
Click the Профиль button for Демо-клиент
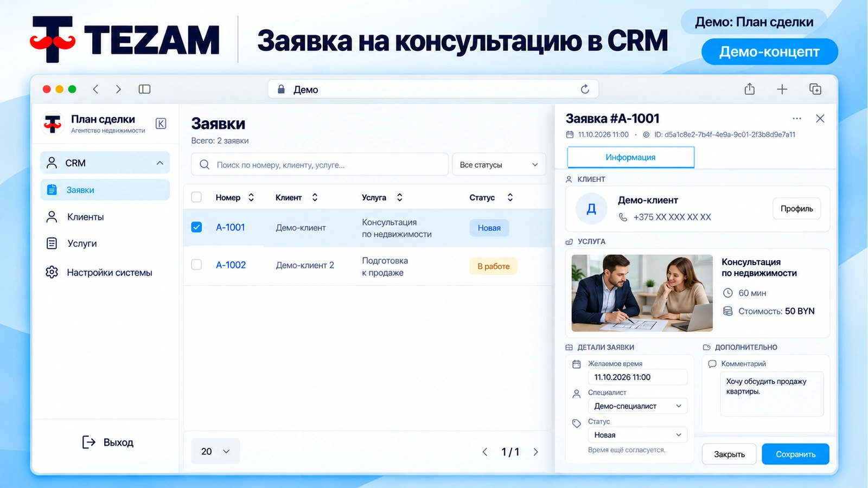(x=796, y=209)
